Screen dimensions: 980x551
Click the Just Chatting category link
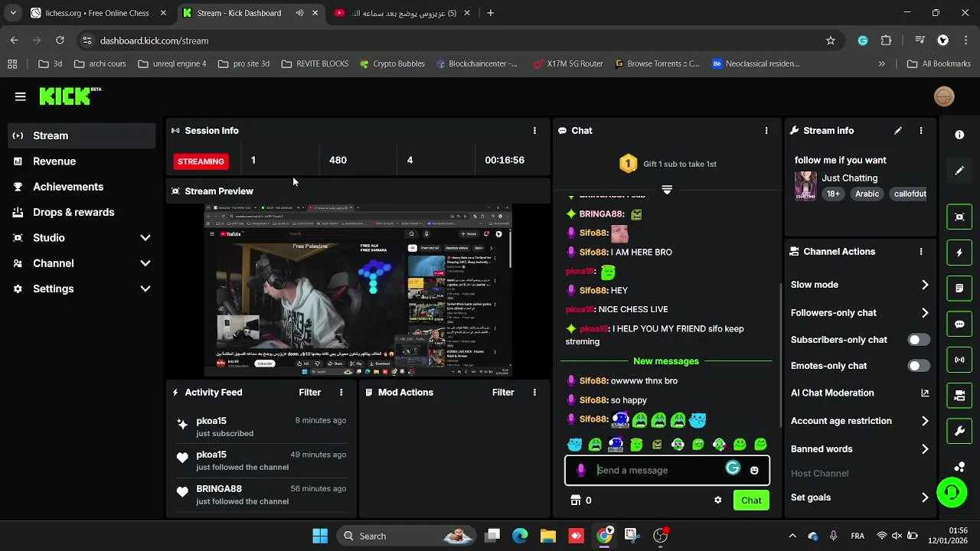point(849,178)
